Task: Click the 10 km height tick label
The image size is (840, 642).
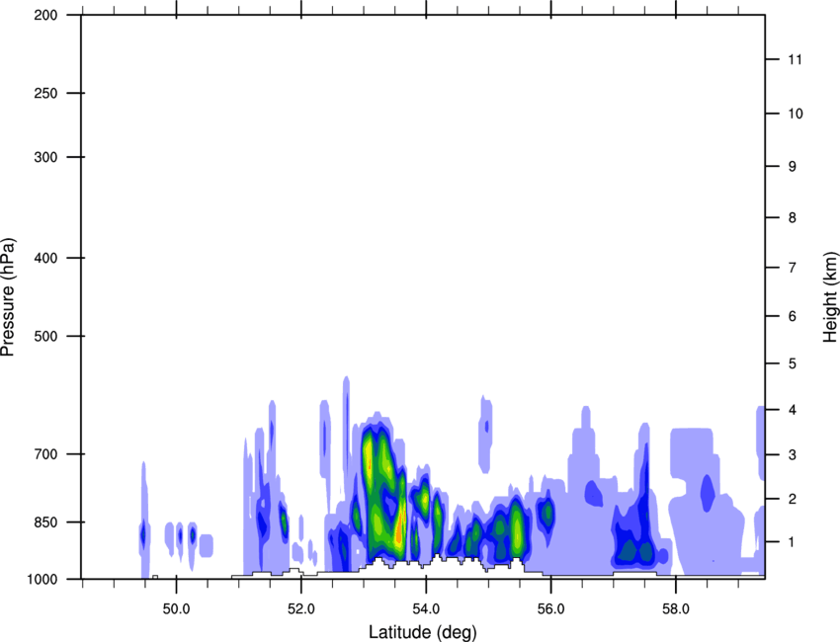Action: click(796, 114)
